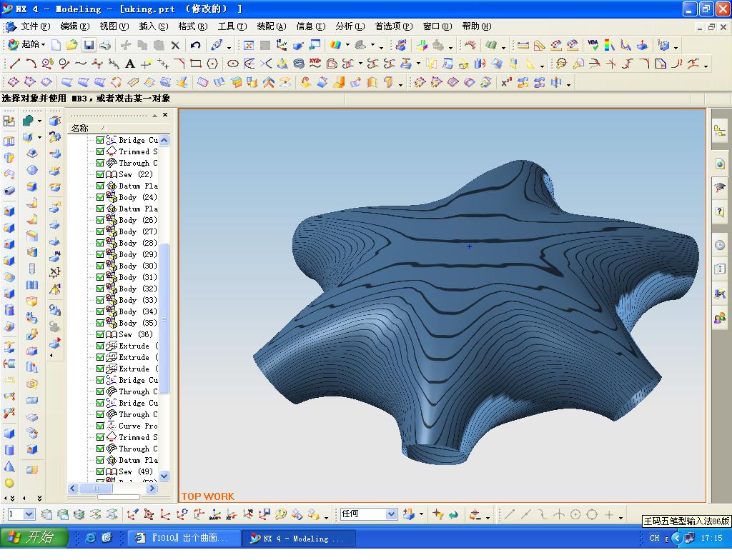Click navigator vertical scrollbar down arrow
Image resolution: width=732 pixels, height=560 pixels.
(164, 476)
